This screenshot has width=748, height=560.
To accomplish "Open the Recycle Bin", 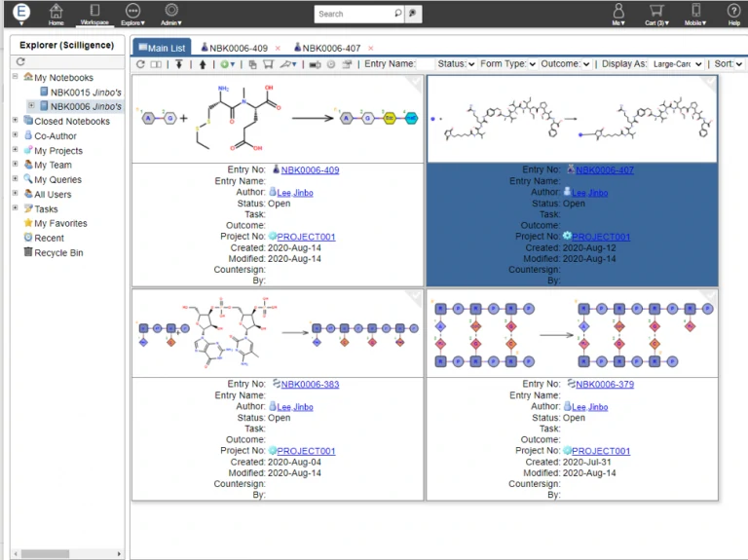I will pyautogui.click(x=58, y=252).
